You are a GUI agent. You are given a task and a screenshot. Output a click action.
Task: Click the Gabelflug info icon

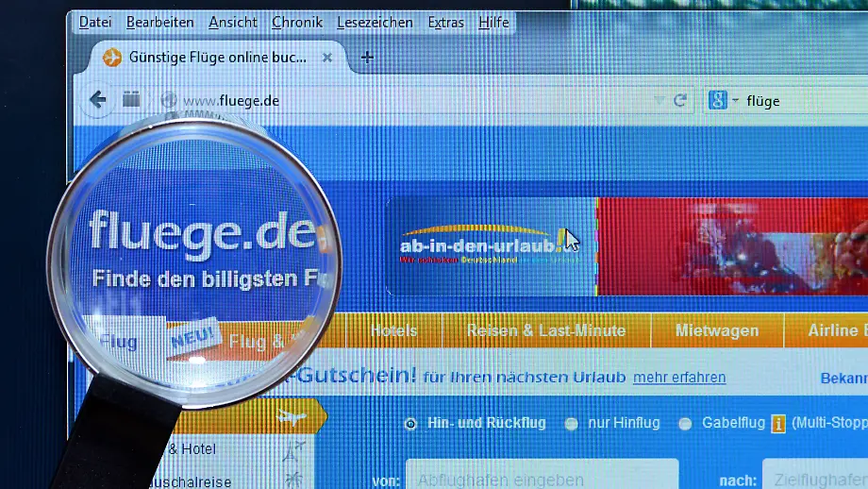(x=778, y=424)
